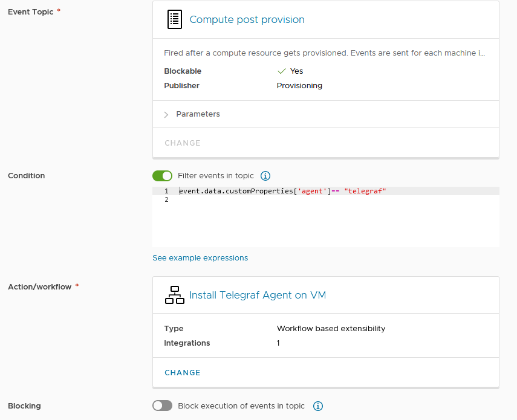The image size is (517, 420).
Task: Show info for Block execution of events
Action: pos(318,406)
